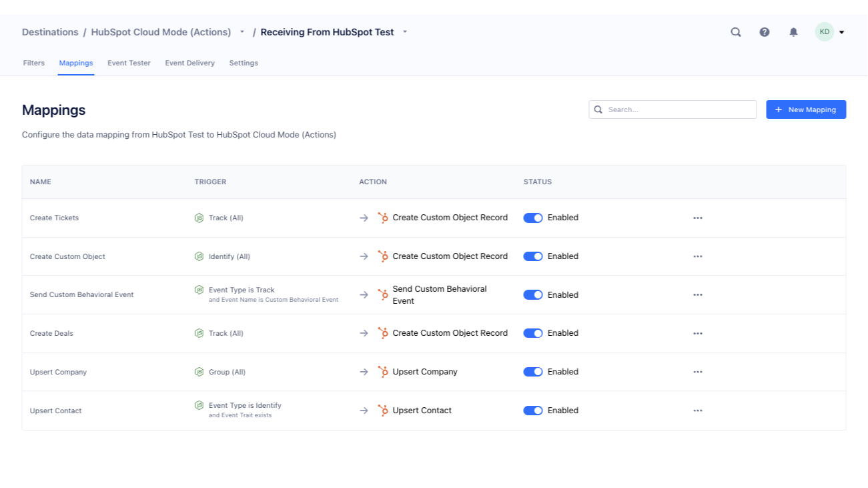Expand Receiving From HubSpot Test dropdown arrow

coord(405,32)
